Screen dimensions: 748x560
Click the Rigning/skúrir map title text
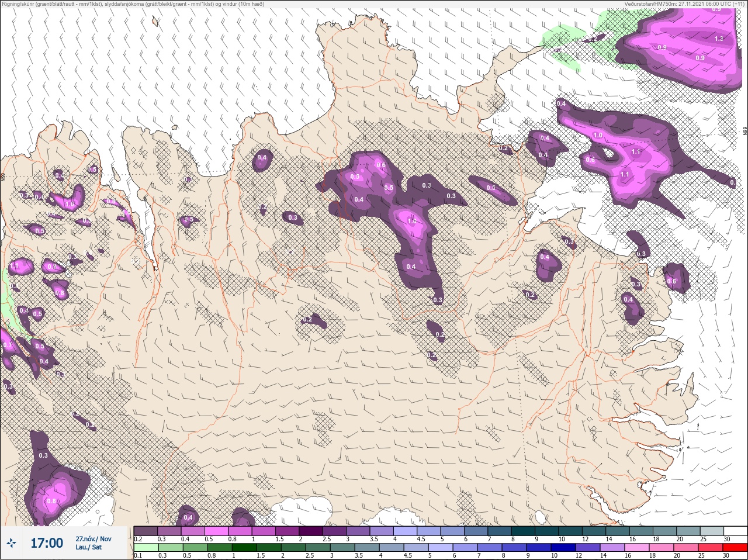click(133, 4)
